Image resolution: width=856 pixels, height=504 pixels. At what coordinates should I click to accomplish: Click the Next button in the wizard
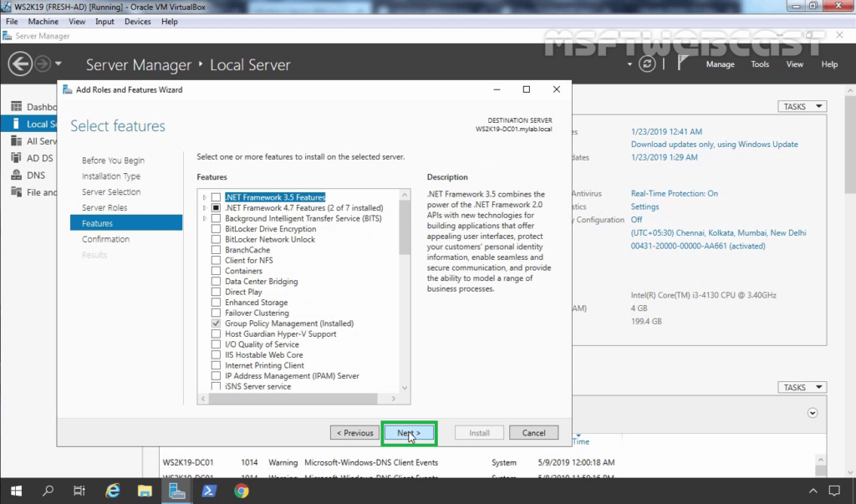pos(409,432)
